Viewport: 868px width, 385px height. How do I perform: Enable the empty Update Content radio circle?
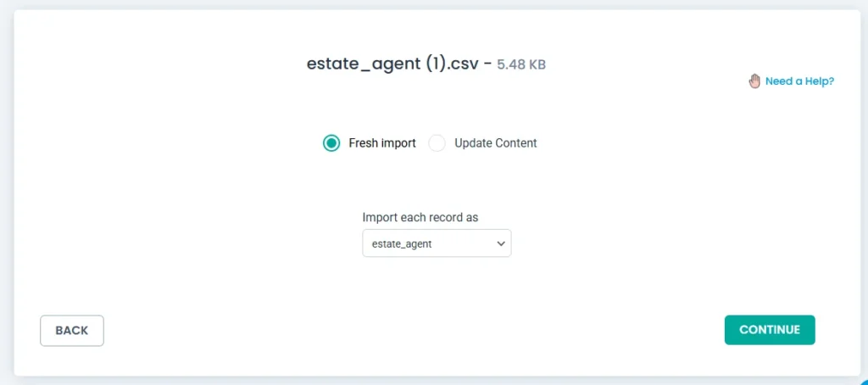pyautogui.click(x=437, y=143)
